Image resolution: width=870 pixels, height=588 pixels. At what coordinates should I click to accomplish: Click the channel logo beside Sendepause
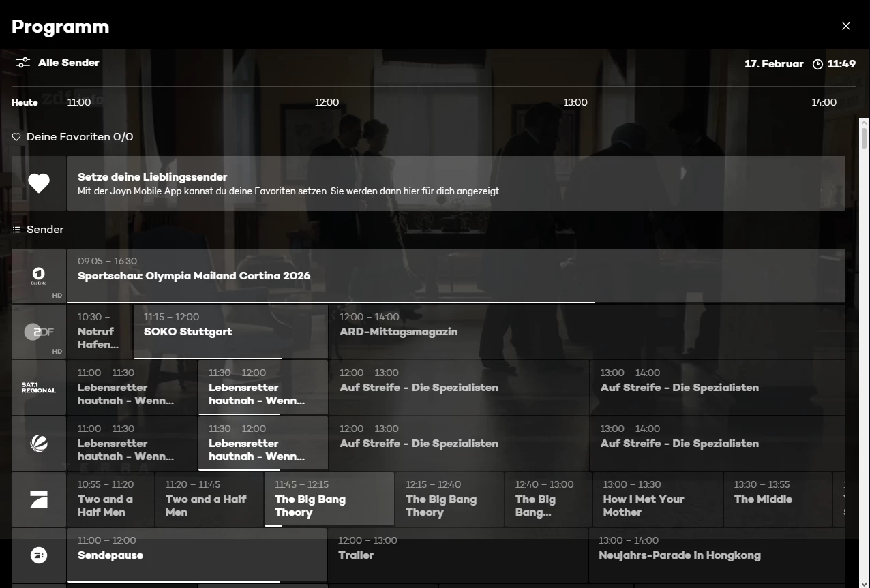pyautogui.click(x=39, y=555)
